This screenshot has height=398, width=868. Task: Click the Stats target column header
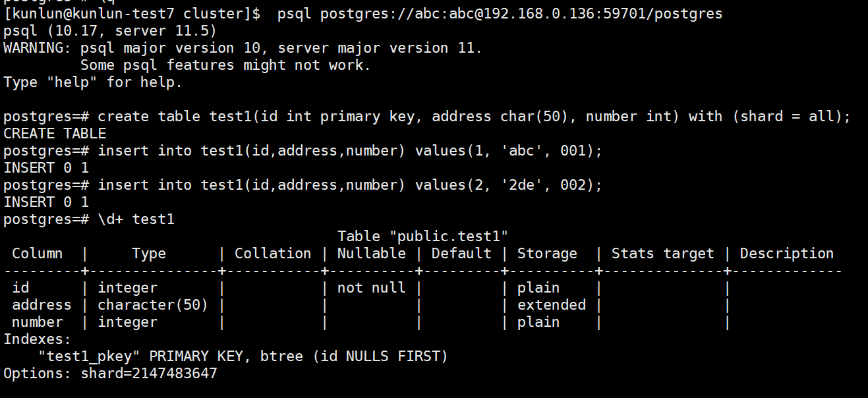[x=663, y=254]
